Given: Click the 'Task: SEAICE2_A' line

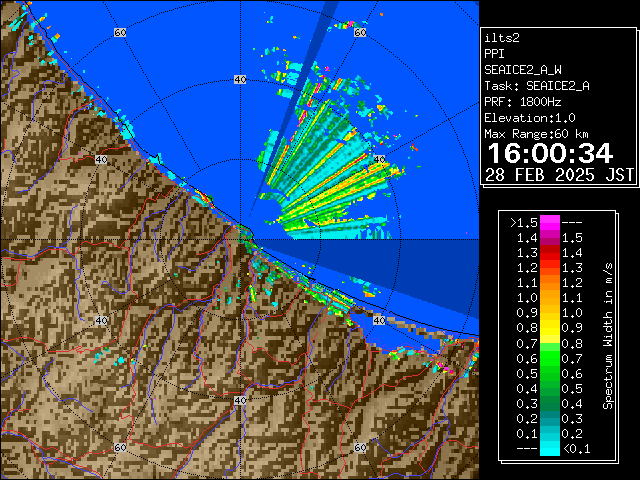Looking at the screenshot, I should pos(537,86).
